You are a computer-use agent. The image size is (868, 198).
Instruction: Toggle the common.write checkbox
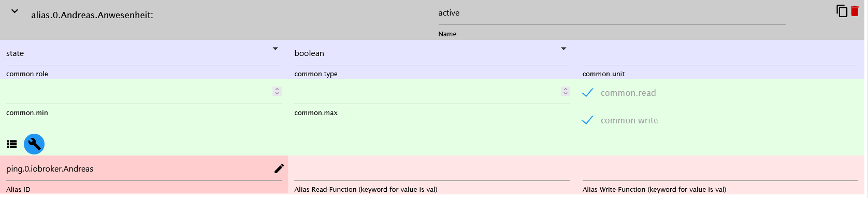click(x=587, y=120)
